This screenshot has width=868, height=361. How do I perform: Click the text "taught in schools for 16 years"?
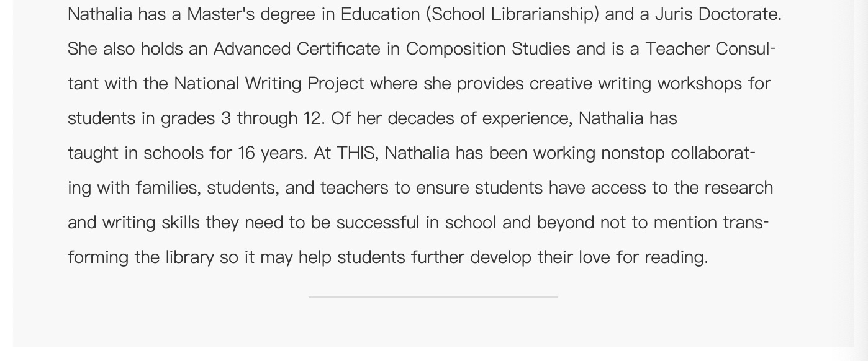pyautogui.click(x=186, y=153)
